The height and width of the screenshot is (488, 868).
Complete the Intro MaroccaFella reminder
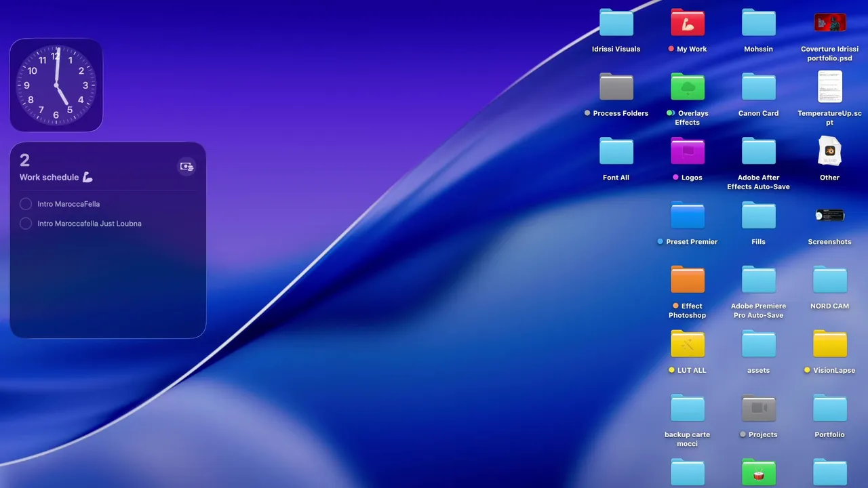[x=26, y=204]
